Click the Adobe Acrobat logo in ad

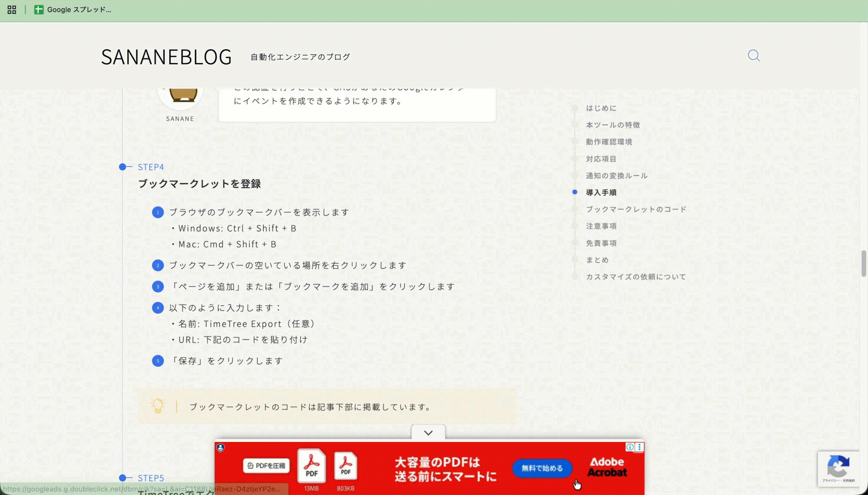coord(607,467)
